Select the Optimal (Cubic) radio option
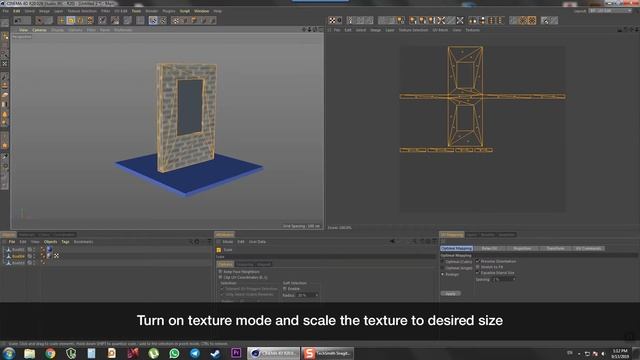The height and width of the screenshot is (360, 640). point(443,262)
